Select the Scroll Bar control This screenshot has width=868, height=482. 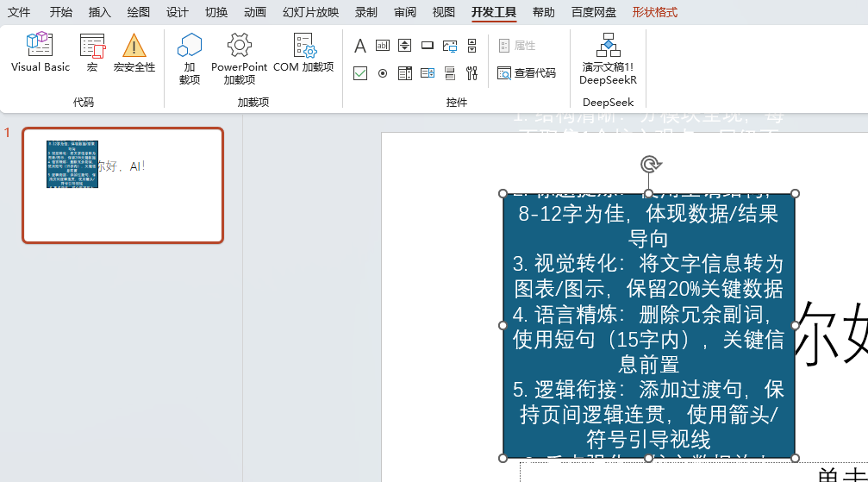tap(472, 46)
